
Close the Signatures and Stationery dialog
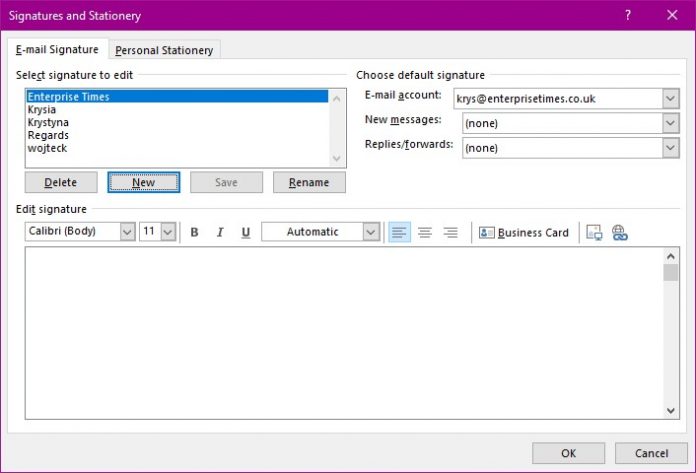672,15
